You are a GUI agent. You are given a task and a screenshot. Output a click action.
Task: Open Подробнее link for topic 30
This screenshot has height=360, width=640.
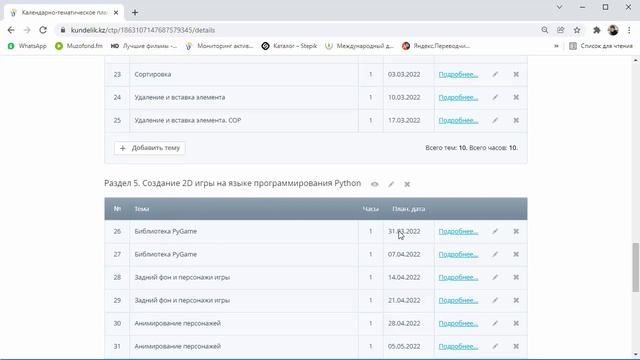pyautogui.click(x=458, y=323)
